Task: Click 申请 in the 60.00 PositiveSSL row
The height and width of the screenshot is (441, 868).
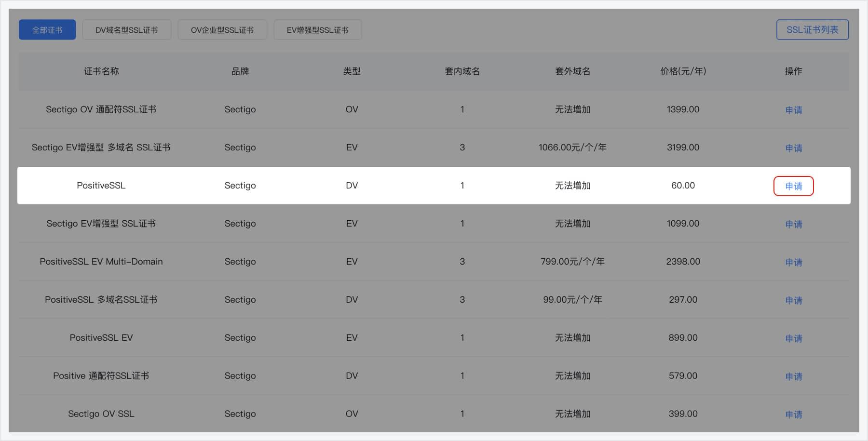Action: click(794, 186)
